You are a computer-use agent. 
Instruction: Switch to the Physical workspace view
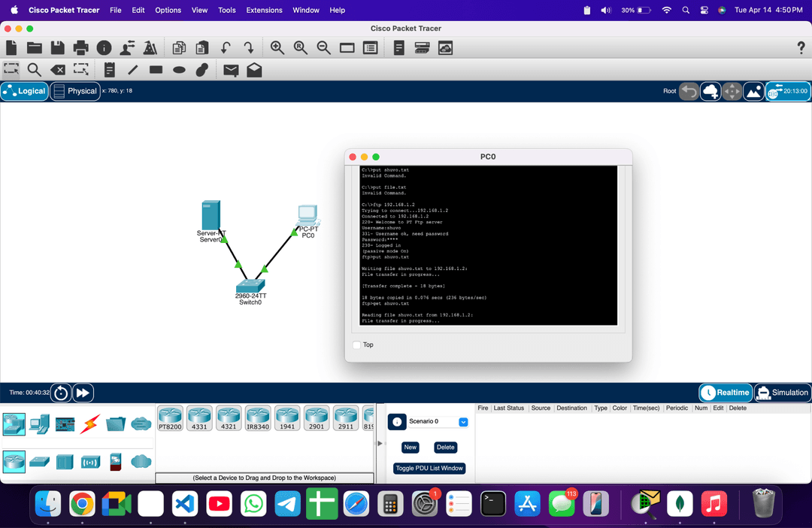(75, 91)
